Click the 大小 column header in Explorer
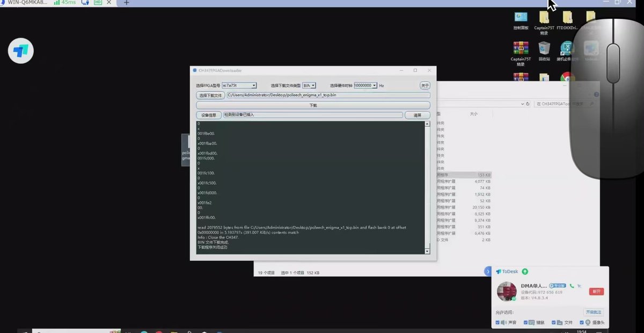Viewport: 644px width, 333px height. click(x=474, y=114)
